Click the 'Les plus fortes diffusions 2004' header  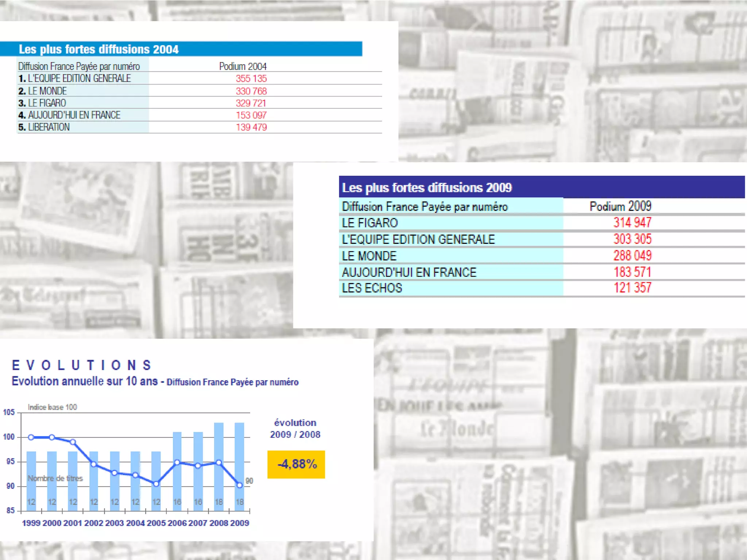[x=98, y=49]
